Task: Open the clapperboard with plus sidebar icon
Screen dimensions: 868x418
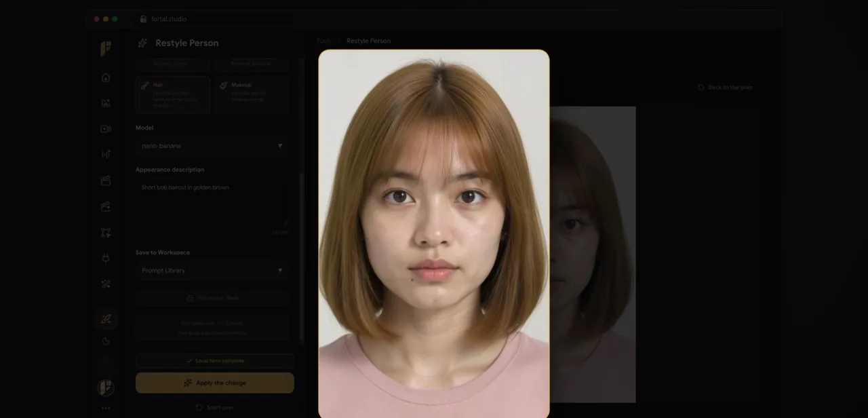Action: pyautogui.click(x=106, y=206)
